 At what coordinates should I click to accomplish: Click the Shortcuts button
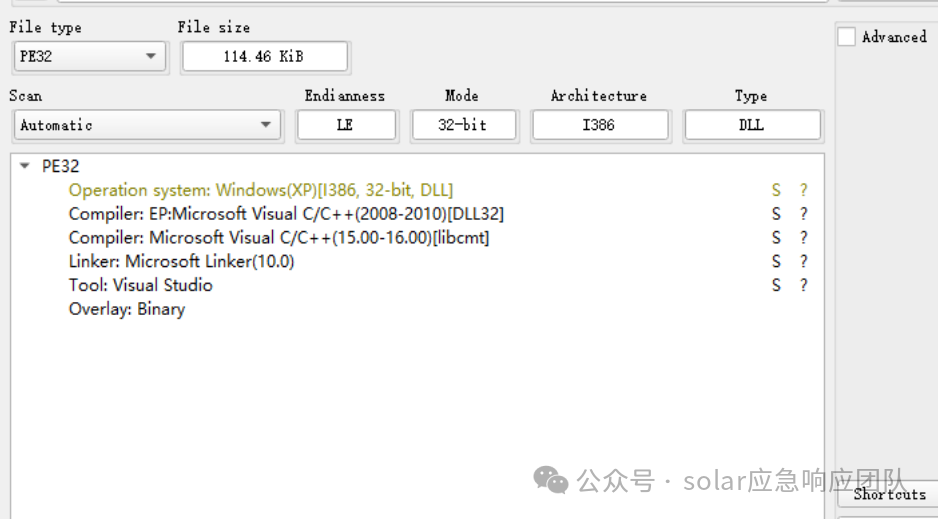888,494
